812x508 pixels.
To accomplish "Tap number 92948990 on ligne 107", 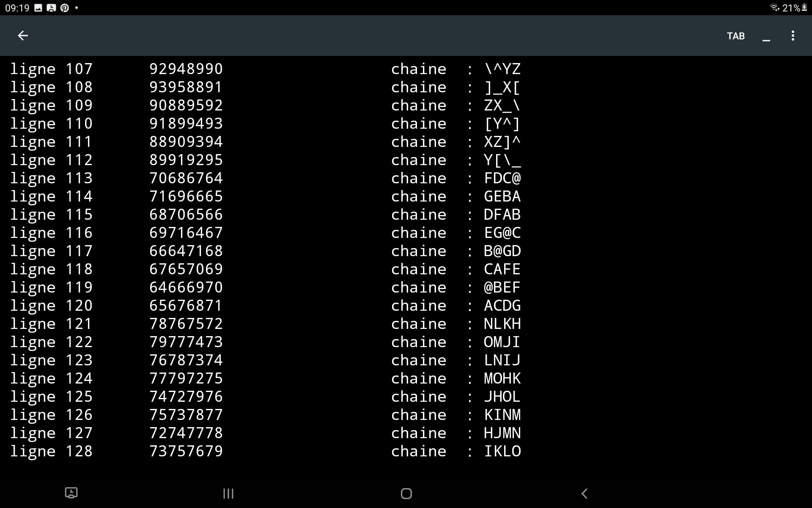I will pyautogui.click(x=186, y=69).
